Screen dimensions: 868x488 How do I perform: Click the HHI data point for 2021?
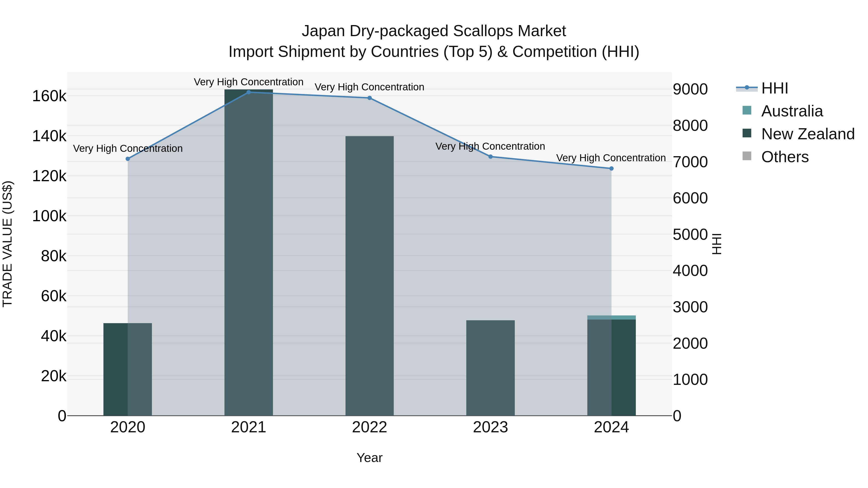coord(249,92)
